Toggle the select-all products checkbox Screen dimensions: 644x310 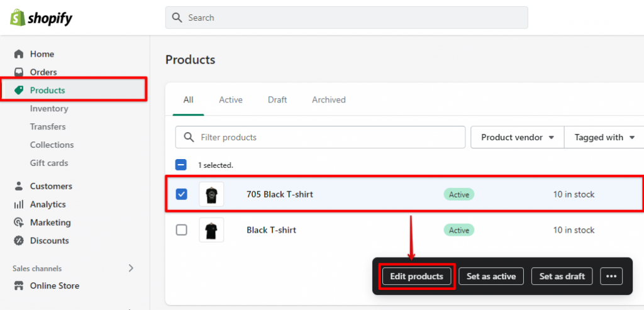(180, 165)
